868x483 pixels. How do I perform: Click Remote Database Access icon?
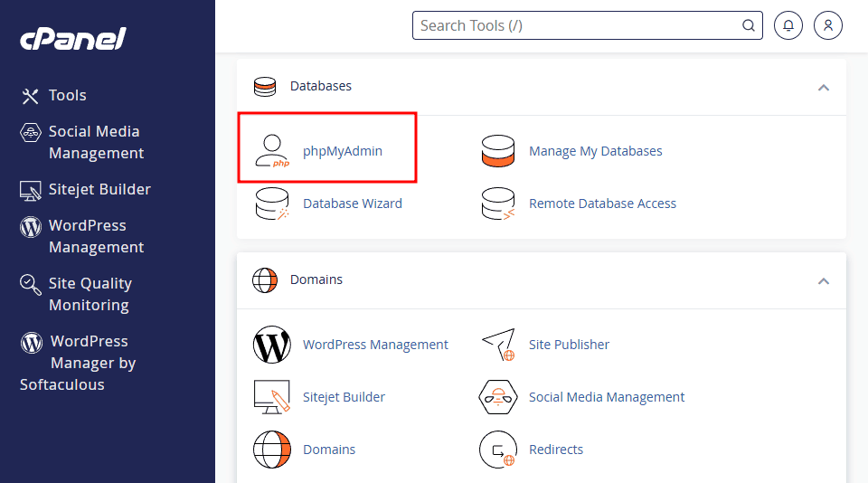pyautogui.click(x=497, y=204)
